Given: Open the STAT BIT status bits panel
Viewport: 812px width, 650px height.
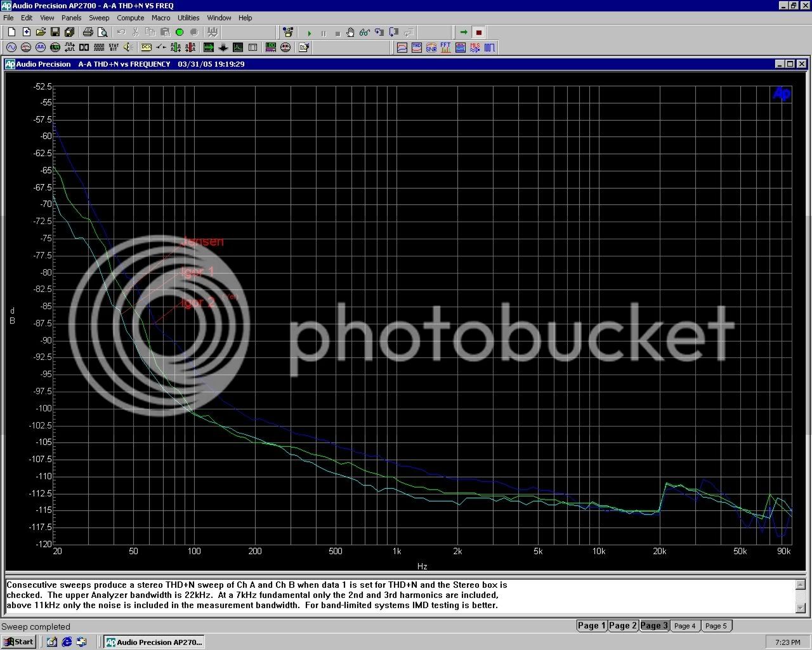Looking at the screenshot, I should (114, 47).
